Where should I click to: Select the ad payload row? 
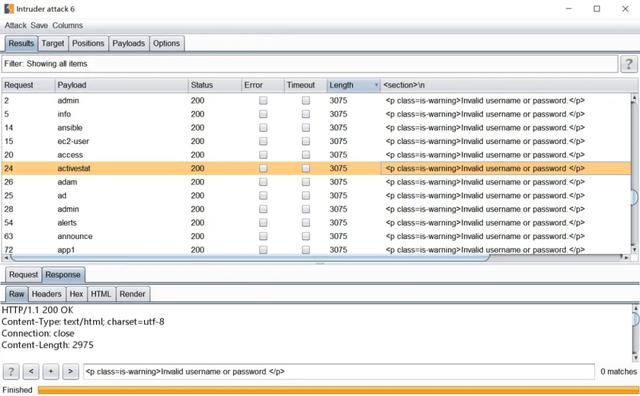[316, 196]
